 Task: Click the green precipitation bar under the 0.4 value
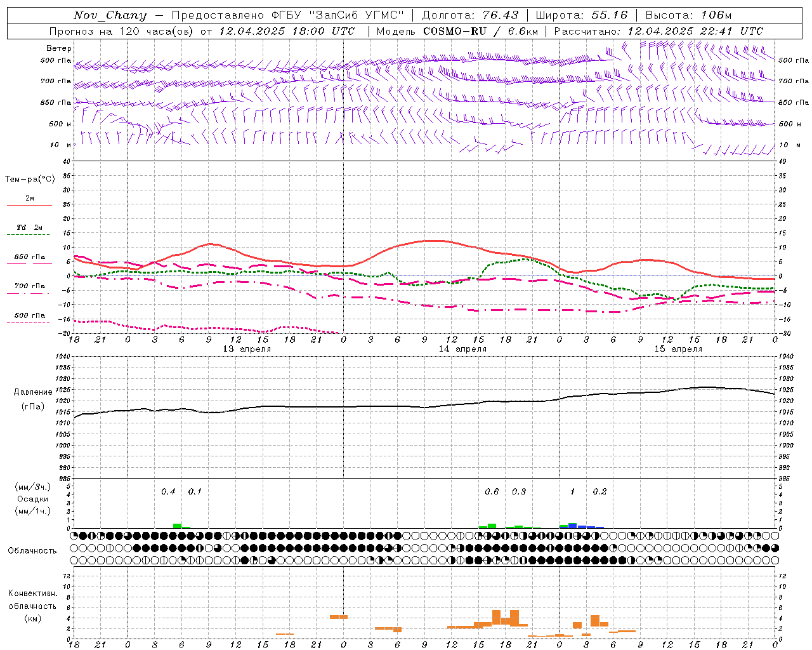(x=177, y=526)
